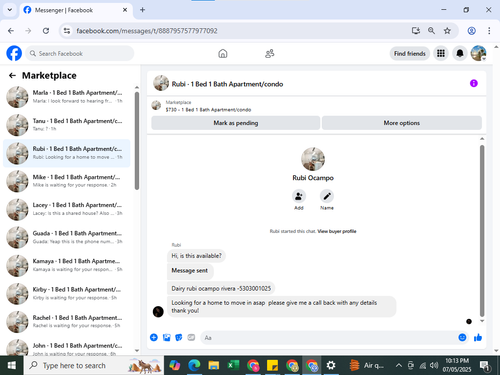Screen dimensions: 500x375
Task: Open Chrome zoom magnifier icon in address bar
Action: [x=431, y=31]
